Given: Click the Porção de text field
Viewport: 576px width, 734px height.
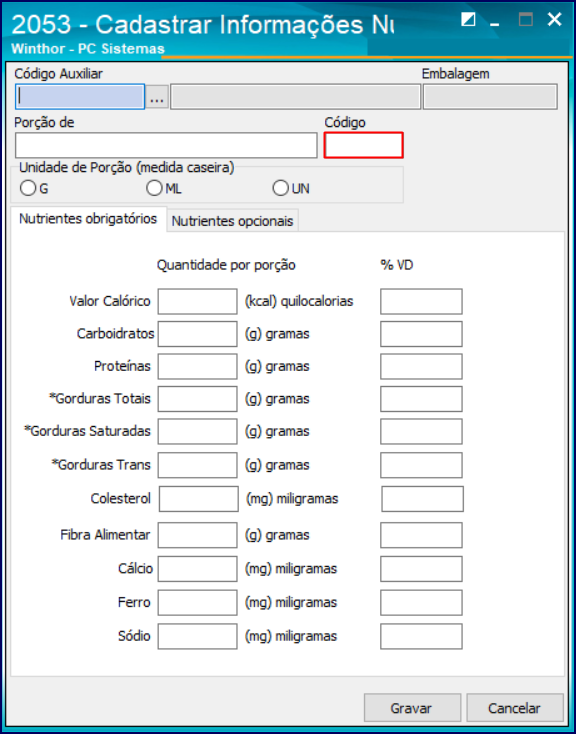Looking at the screenshot, I should (x=166, y=146).
